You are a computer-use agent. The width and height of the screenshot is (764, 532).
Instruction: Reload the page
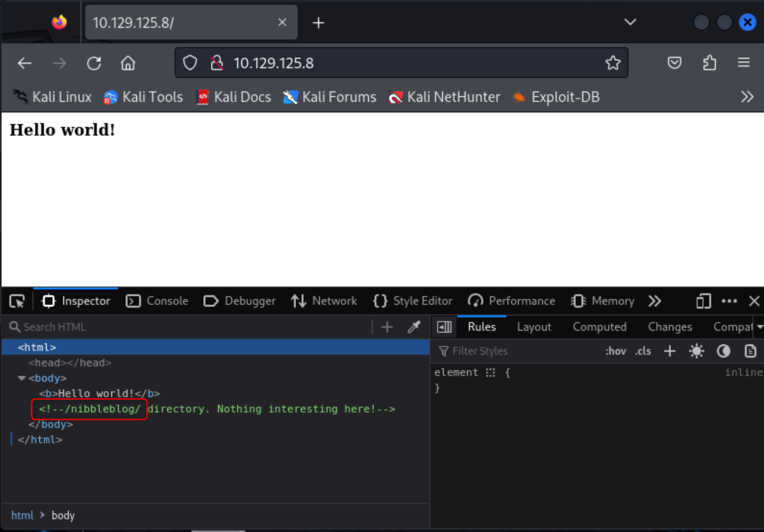94,63
